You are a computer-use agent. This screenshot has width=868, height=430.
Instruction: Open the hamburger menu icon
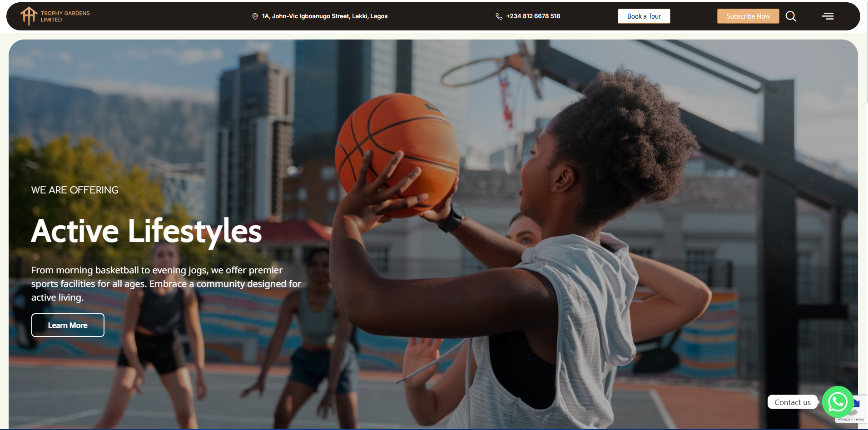coord(828,16)
